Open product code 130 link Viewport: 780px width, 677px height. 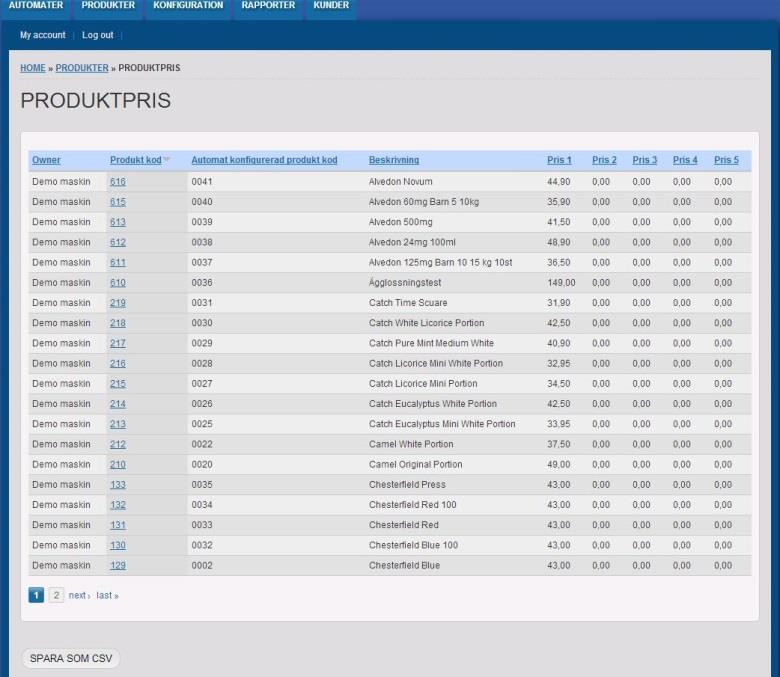[x=118, y=546]
